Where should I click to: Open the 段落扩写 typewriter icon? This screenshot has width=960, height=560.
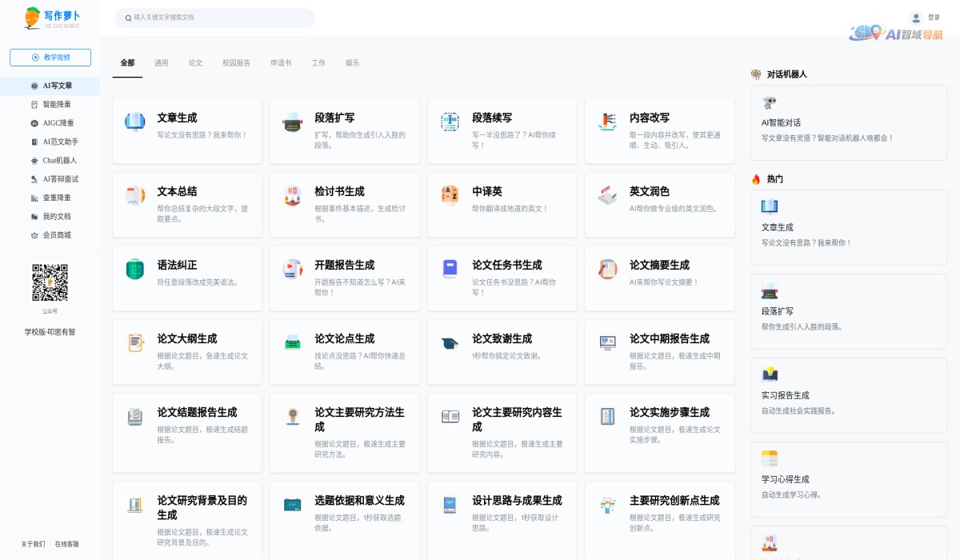[x=292, y=122]
